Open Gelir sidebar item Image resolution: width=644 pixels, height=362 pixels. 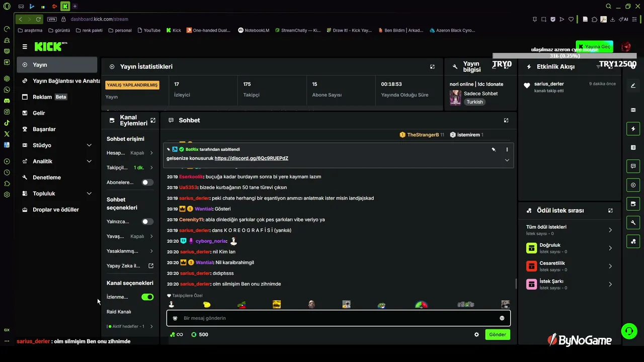57,113
